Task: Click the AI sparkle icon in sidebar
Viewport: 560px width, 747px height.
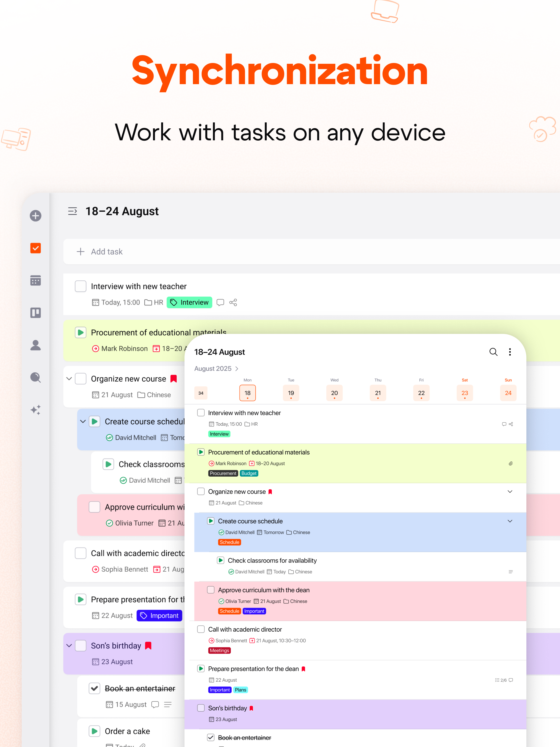Action: [36, 410]
